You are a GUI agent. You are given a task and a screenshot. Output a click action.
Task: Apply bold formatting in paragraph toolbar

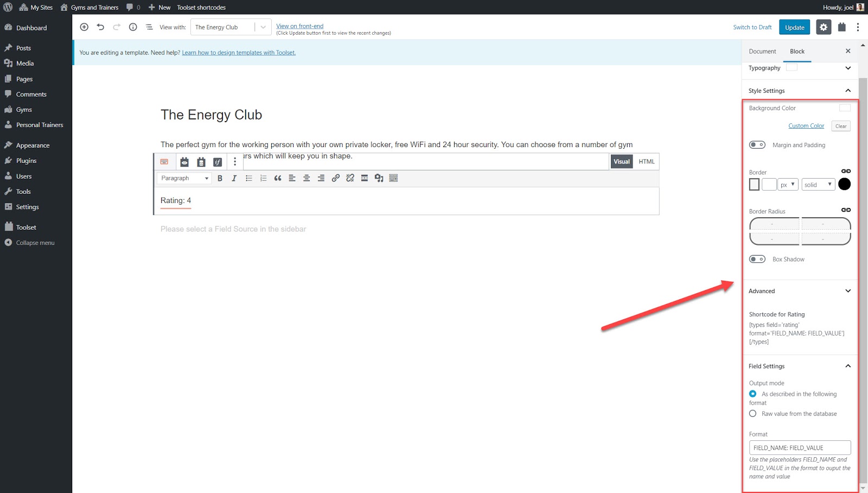(220, 178)
